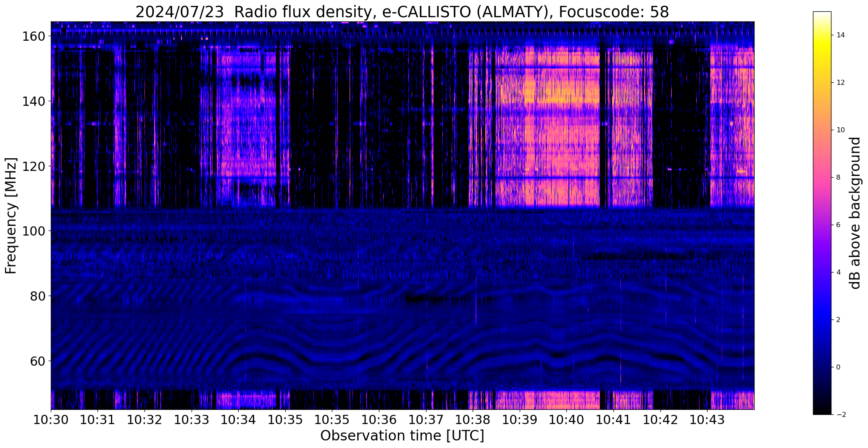Image resolution: width=868 pixels, height=448 pixels.
Task: Select the 140 frequency tick label
Action: [x=33, y=101]
